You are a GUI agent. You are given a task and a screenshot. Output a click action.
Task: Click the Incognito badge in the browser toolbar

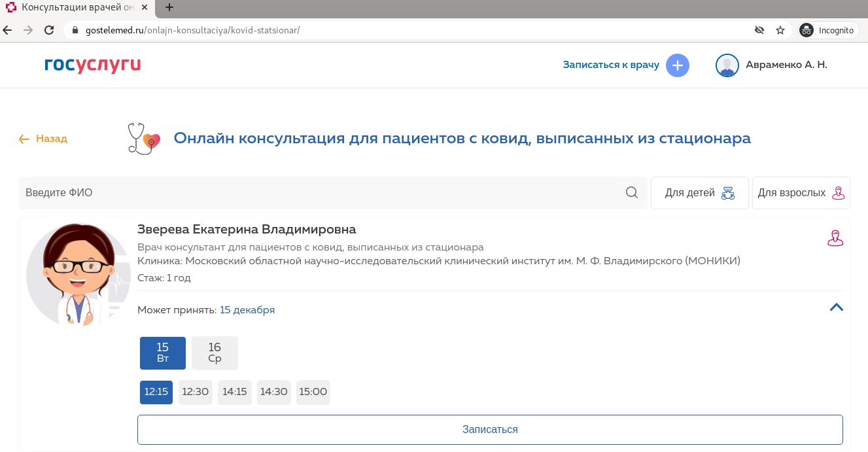pos(827,30)
